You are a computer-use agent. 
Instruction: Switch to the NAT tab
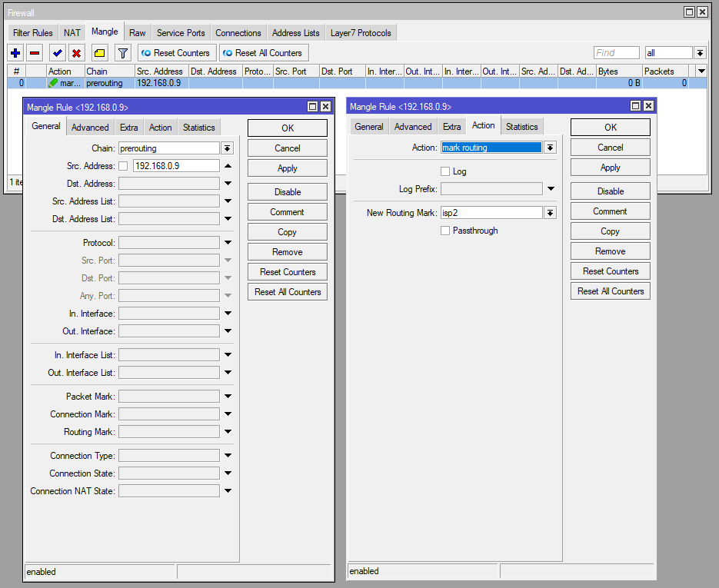[72, 33]
